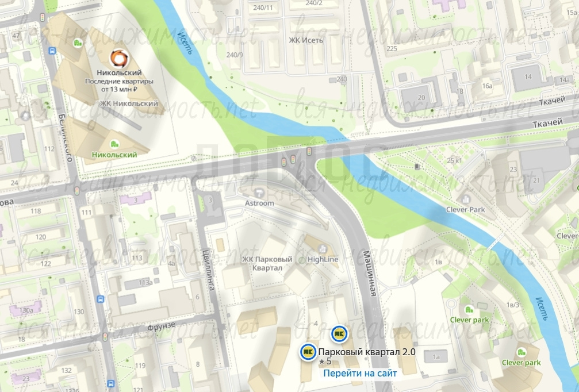Image resolution: width=579 pixels, height=392 pixels.
Task: Select the bus stop icon near building 130
Action: 101,299
